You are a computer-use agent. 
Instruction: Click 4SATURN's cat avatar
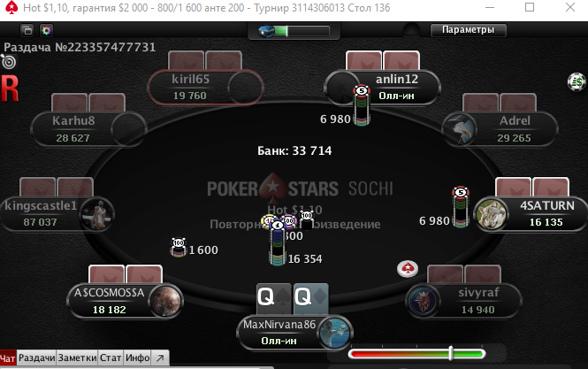coord(491,214)
